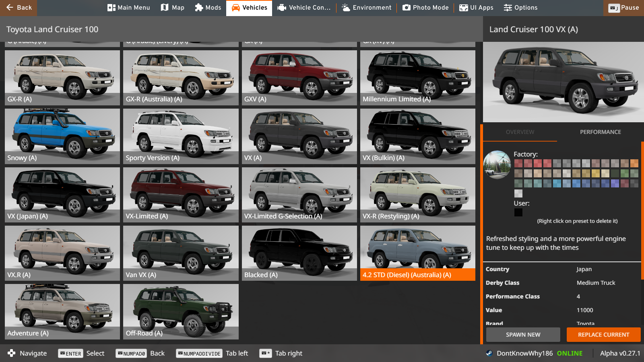This screenshot has width=644, height=362.
Task: Select the Vehicles tab
Action: 249,8
